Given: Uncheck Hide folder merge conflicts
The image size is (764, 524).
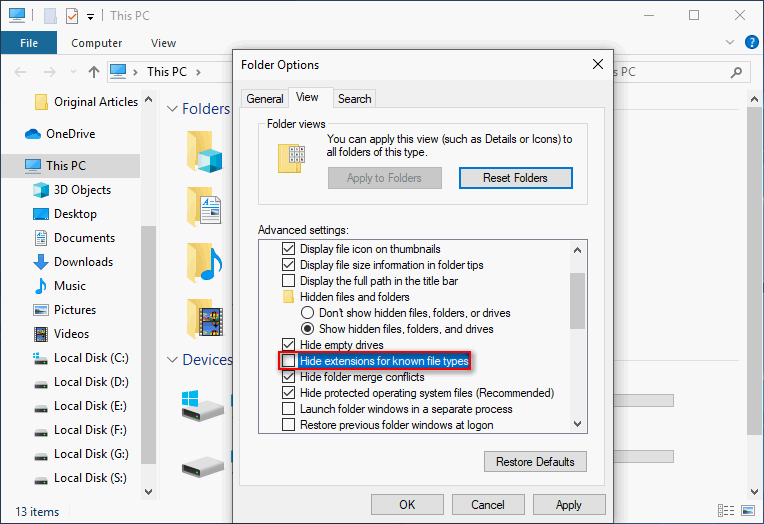Looking at the screenshot, I should coord(288,377).
